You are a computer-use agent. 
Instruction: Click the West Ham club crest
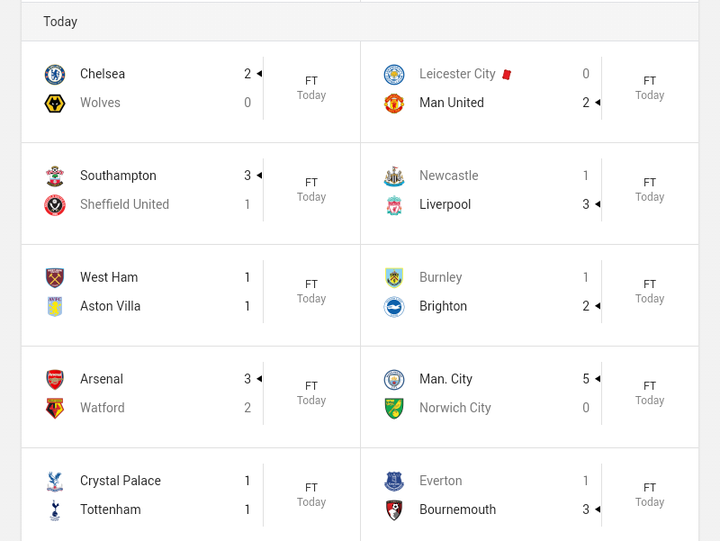[55, 277]
